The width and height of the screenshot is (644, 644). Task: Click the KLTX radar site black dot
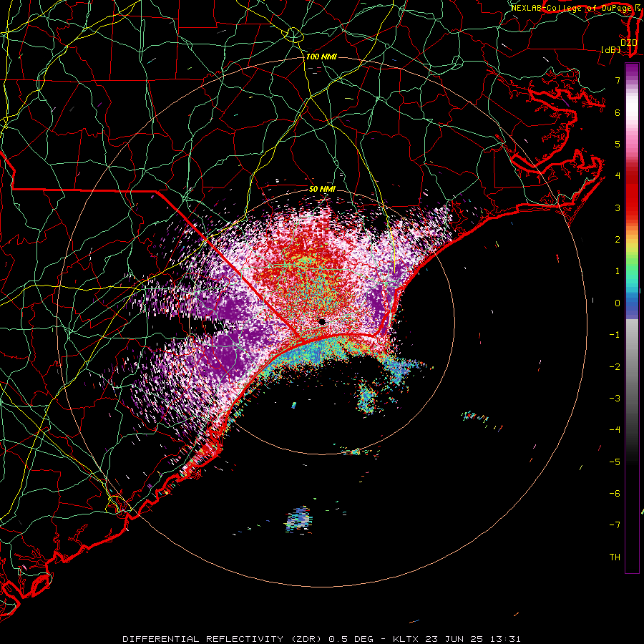(323, 321)
